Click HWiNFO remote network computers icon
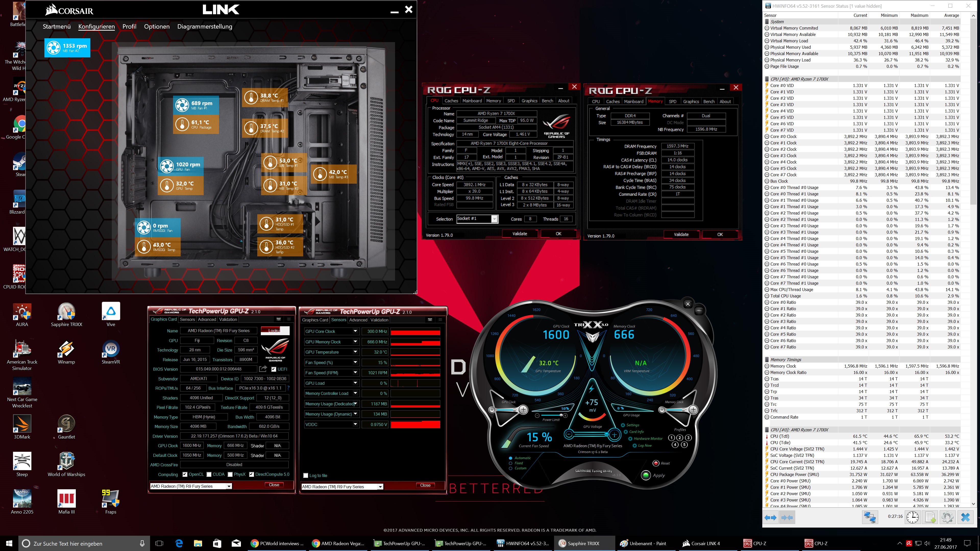 (870, 518)
